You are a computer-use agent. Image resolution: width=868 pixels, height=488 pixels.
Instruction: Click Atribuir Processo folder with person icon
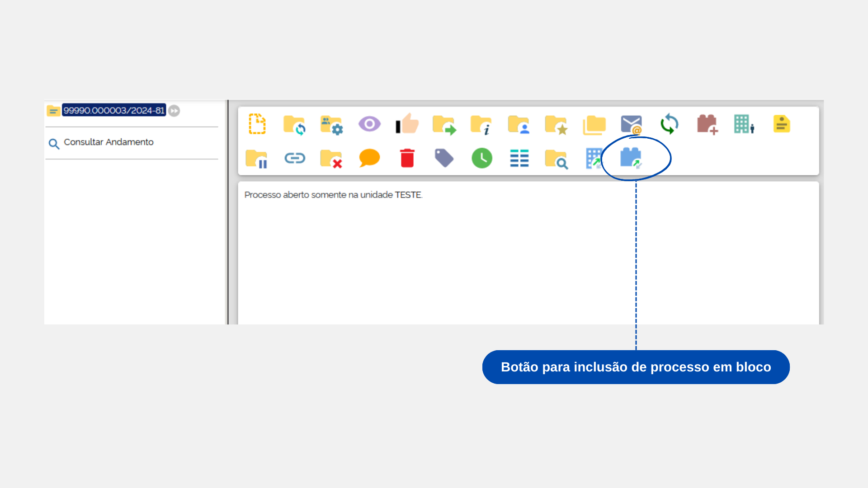519,125
